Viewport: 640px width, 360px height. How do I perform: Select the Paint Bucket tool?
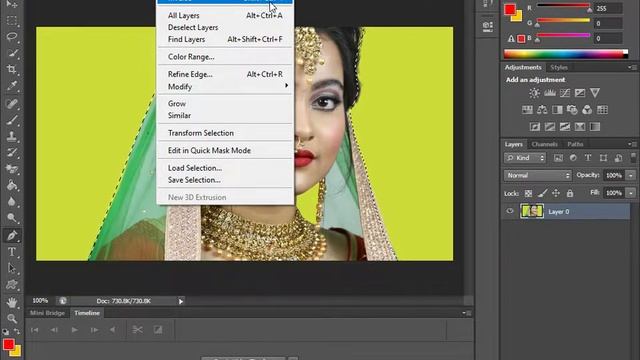pyautogui.click(x=12, y=185)
